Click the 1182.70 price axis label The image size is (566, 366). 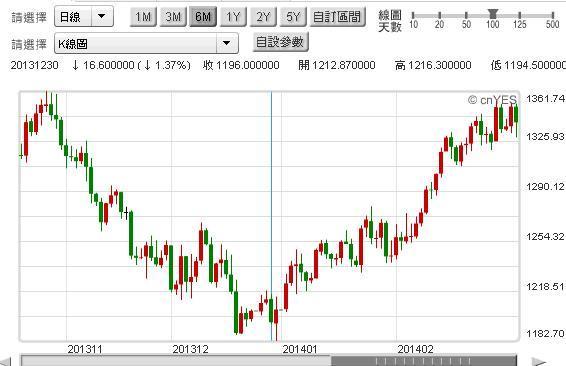[x=545, y=333]
